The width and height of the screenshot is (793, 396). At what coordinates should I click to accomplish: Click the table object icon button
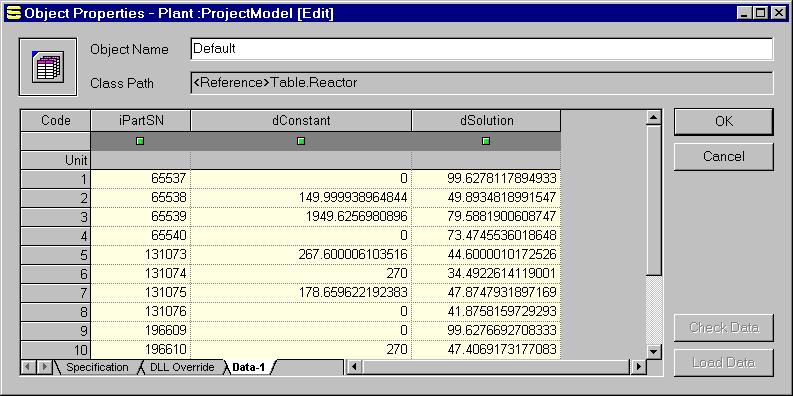click(48, 67)
